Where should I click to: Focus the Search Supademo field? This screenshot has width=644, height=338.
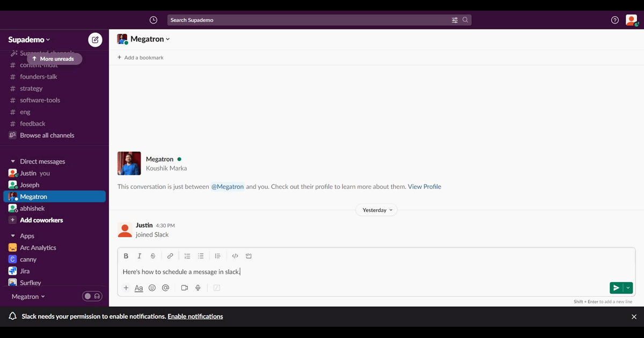click(x=319, y=20)
